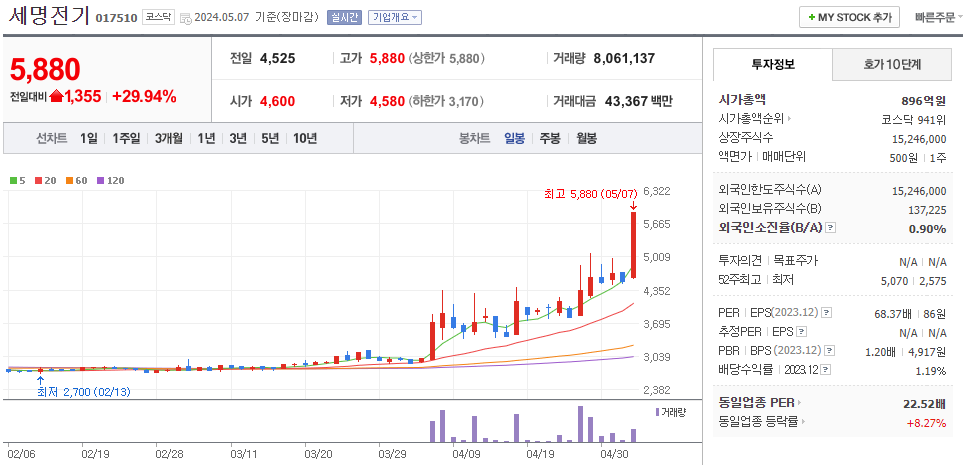Screen dimensions: 966x465
Task: Expand 동일업종 PER arrow link
Action: [800, 403]
